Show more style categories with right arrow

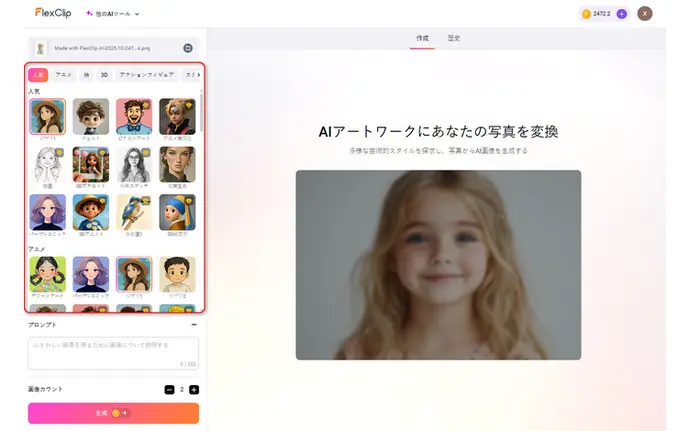[199, 75]
